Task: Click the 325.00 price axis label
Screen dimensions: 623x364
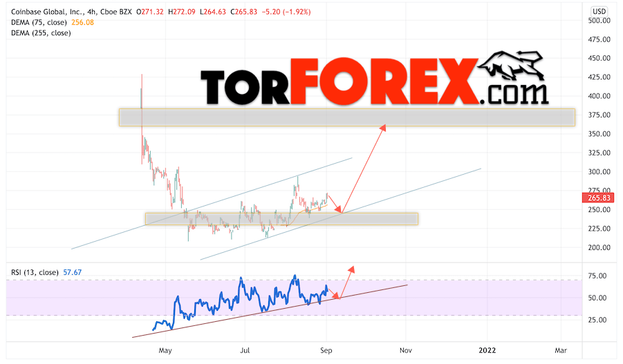Action: (x=599, y=153)
